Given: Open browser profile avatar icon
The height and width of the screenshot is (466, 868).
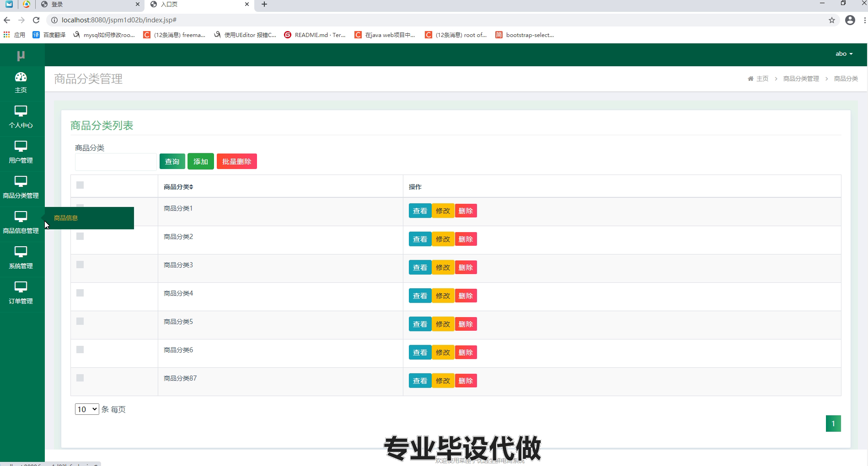Looking at the screenshot, I should (850, 20).
